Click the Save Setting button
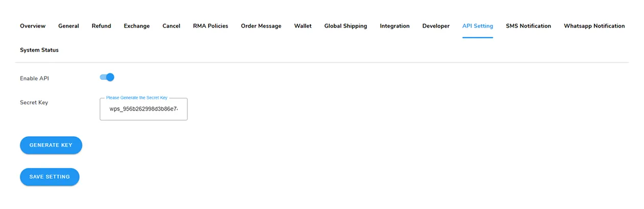 pos(50,177)
